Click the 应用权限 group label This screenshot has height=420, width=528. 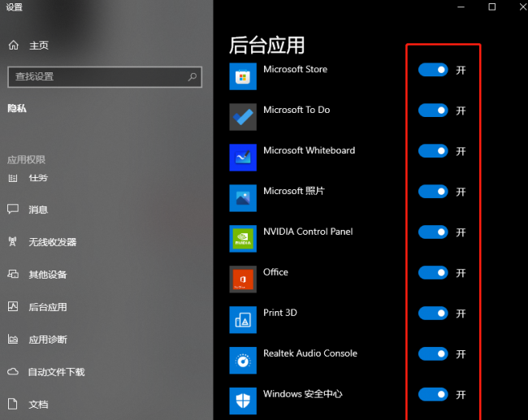[26, 160]
